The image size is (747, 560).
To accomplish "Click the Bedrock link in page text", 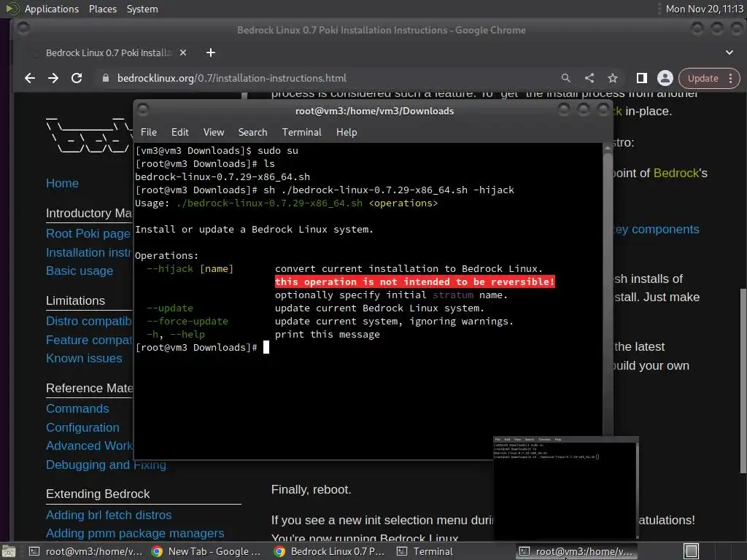I will tap(676, 173).
